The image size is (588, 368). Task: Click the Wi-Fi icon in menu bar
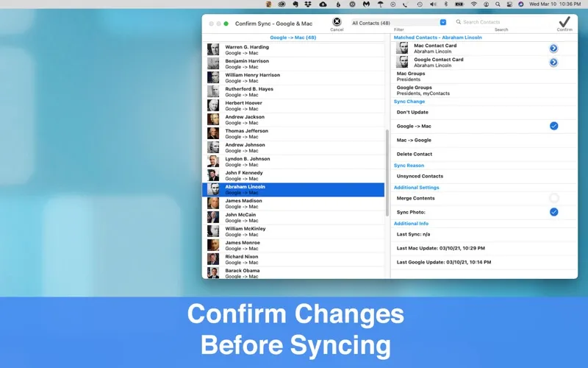pyautogui.click(x=473, y=4)
